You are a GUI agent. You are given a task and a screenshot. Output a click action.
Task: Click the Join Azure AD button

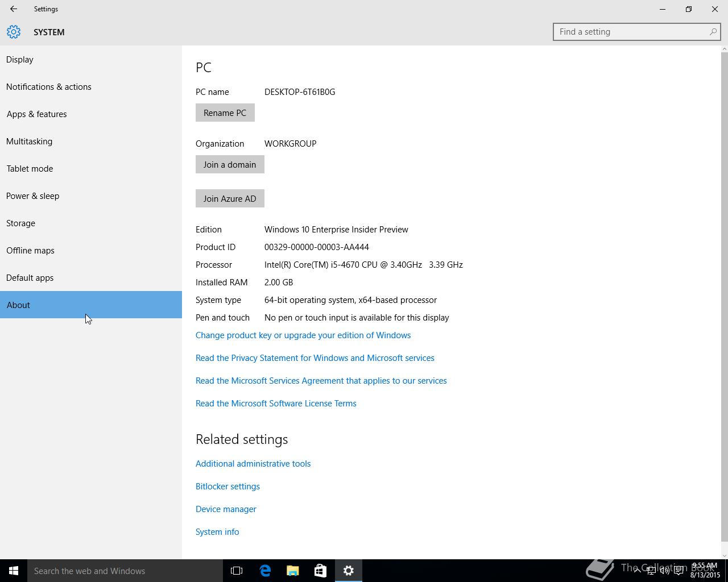[x=230, y=198]
